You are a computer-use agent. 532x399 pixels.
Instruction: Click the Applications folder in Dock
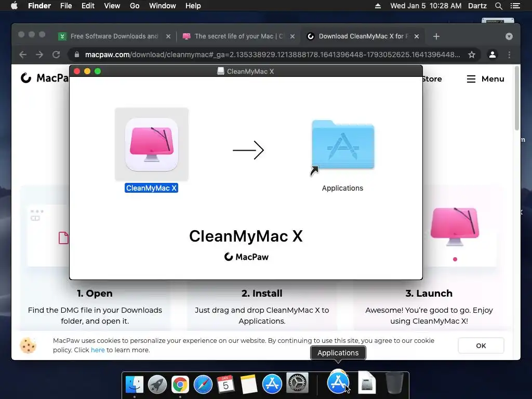tap(338, 382)
